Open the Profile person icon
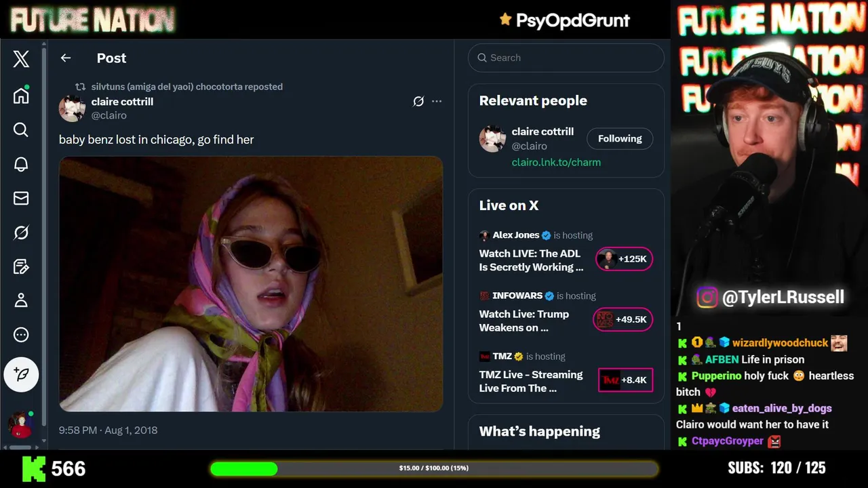This screenshot has height=488, width=868. pyautogui.click(x=21, y=300)
